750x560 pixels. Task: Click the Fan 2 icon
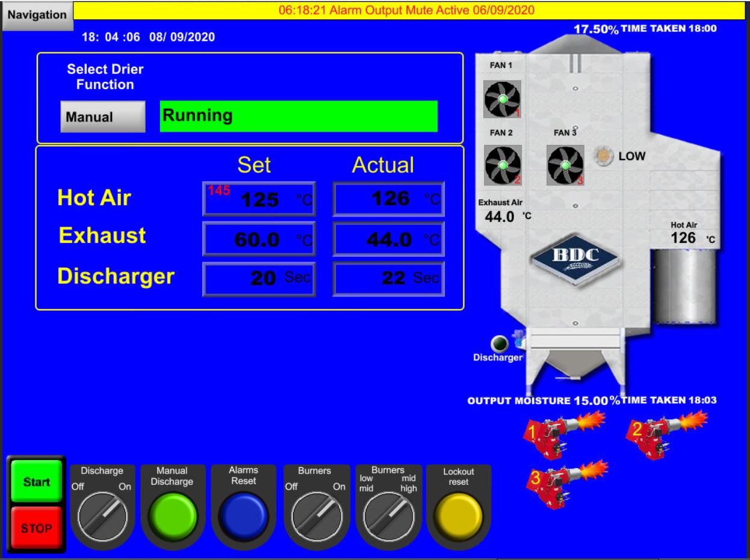pyautogui.click(x=502, y=165)
